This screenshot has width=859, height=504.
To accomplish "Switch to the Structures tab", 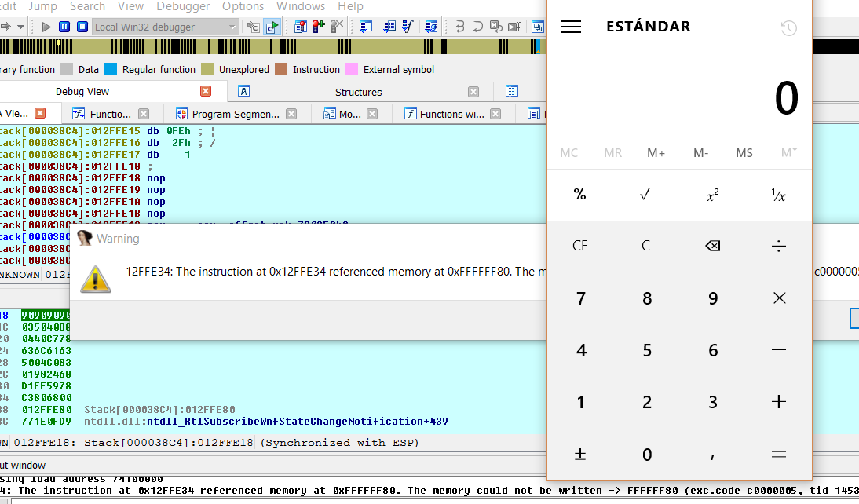I will click(x=358, y=92).
